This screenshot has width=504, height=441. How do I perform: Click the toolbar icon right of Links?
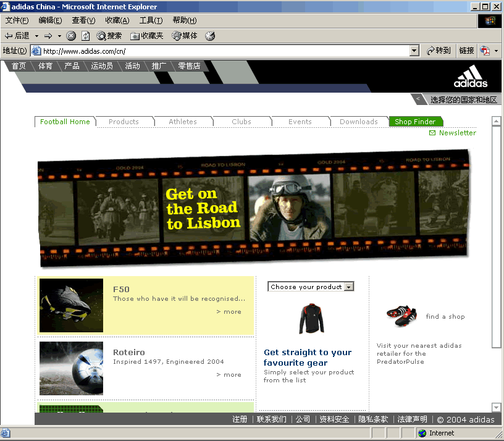point(485,51)
